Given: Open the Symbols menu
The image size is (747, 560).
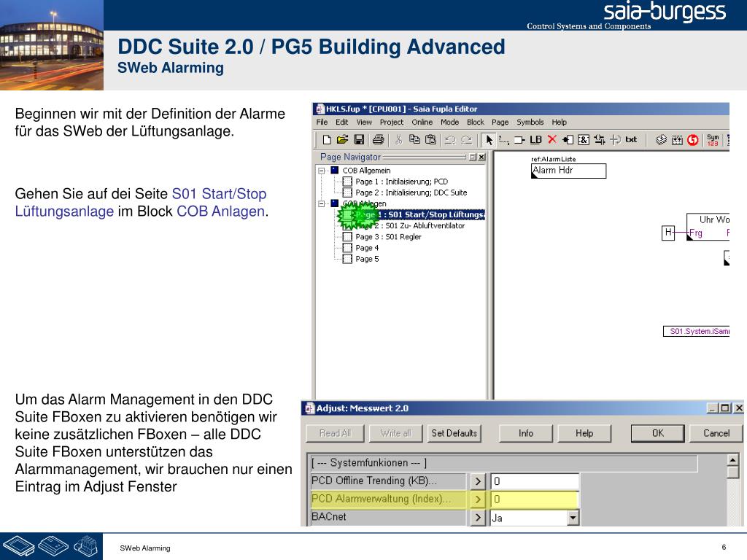Looking at the screenshot, I should (530, 122).
